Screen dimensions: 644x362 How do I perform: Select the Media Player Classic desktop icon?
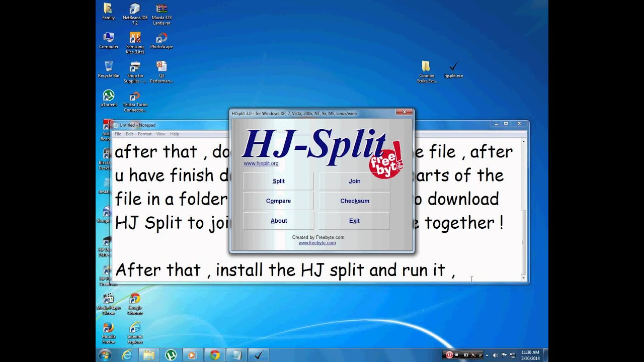tap(108, 304)
